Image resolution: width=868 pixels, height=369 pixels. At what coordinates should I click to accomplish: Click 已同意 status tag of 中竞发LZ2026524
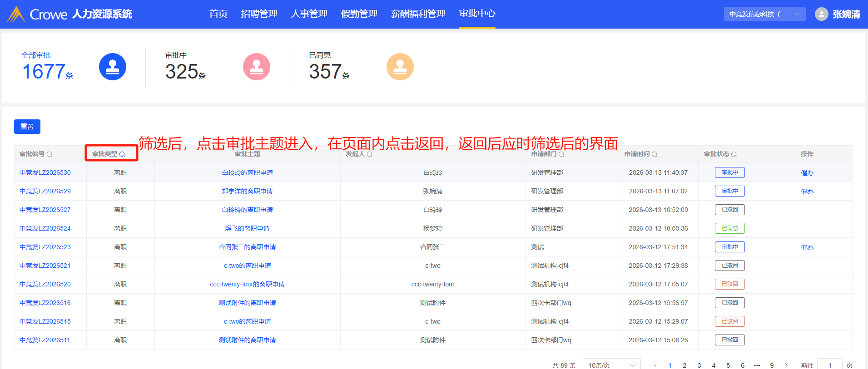(730, 228)
